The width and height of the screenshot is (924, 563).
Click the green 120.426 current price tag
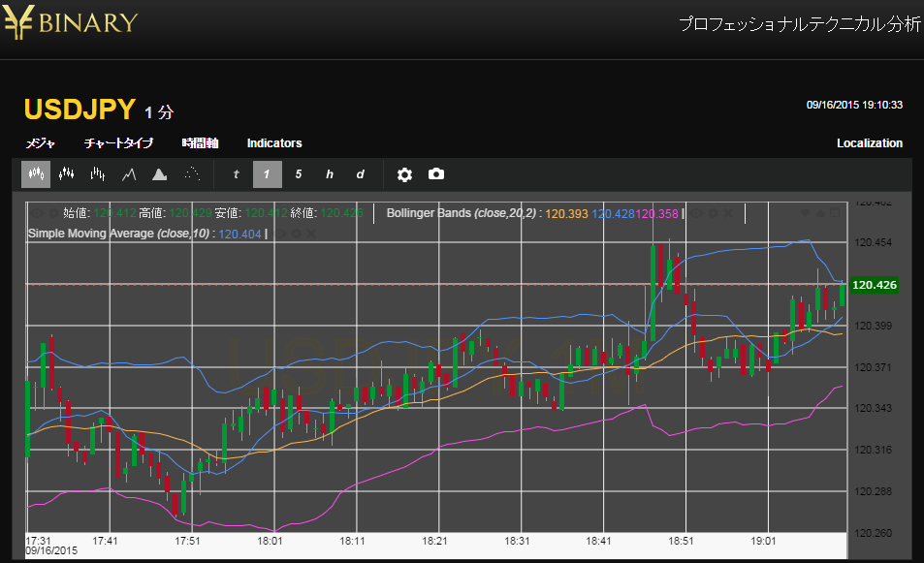875,285
